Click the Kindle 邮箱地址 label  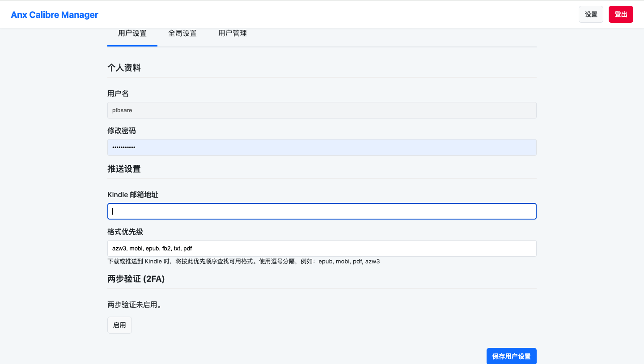[133, 195]
